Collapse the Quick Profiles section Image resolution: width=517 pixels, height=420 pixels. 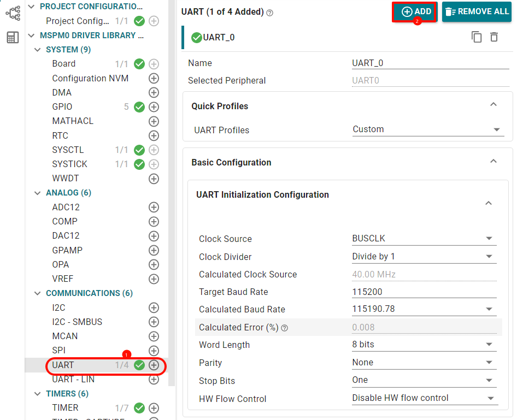[493, 105]
